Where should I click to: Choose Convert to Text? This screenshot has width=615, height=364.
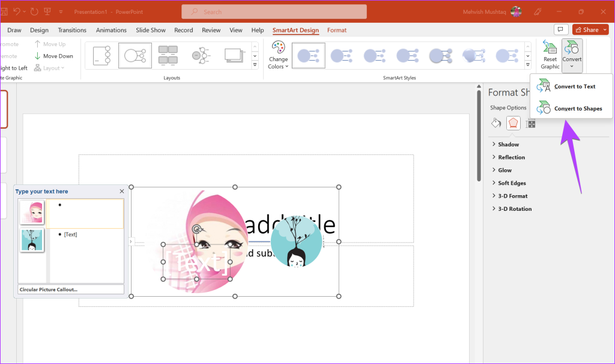(x=571, y=86)
